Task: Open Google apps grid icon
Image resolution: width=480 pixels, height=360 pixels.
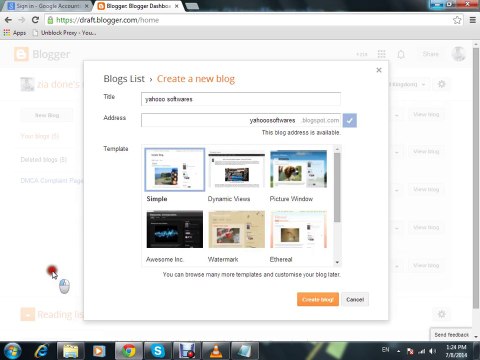Action: click(x=381, y=54)
